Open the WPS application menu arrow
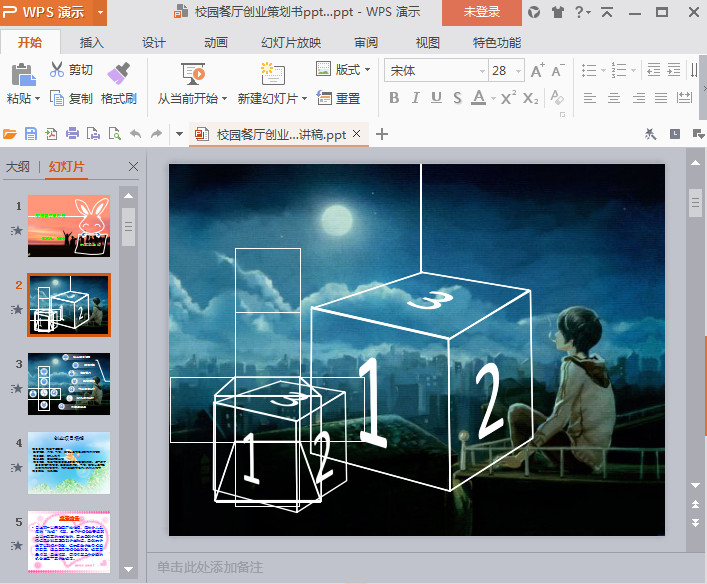 (100, 12)
